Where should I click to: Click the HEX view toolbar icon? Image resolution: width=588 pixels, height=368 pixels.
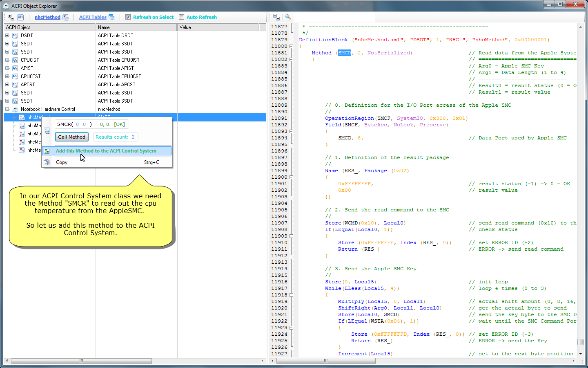click(20, 17)
